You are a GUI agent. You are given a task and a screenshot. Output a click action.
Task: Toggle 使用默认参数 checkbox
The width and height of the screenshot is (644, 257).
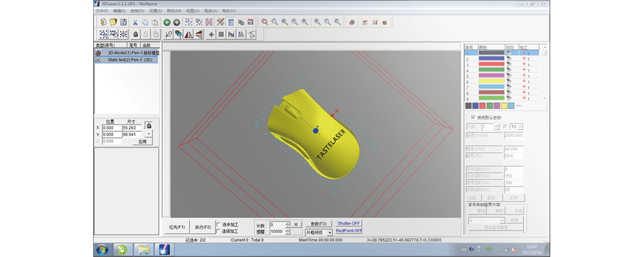(473, 117)
